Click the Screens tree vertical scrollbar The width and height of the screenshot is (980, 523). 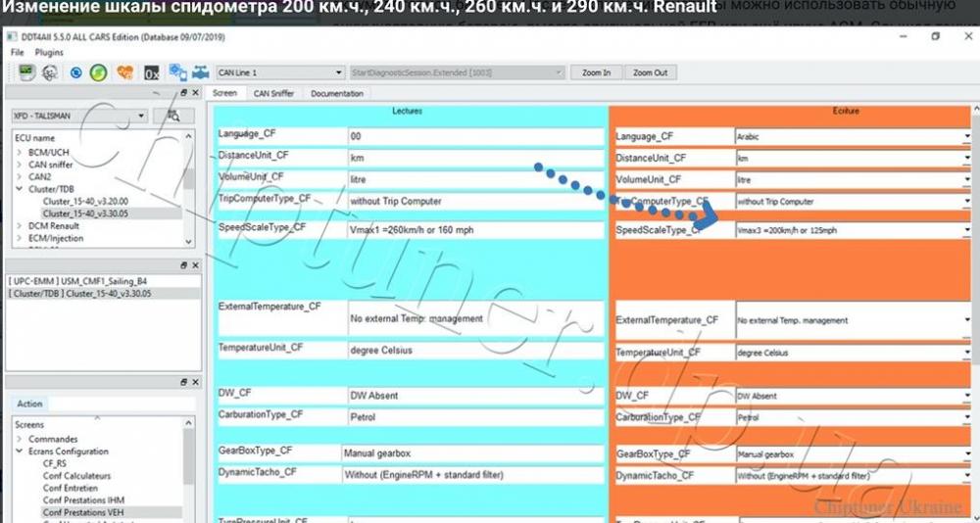pos(189,468)
